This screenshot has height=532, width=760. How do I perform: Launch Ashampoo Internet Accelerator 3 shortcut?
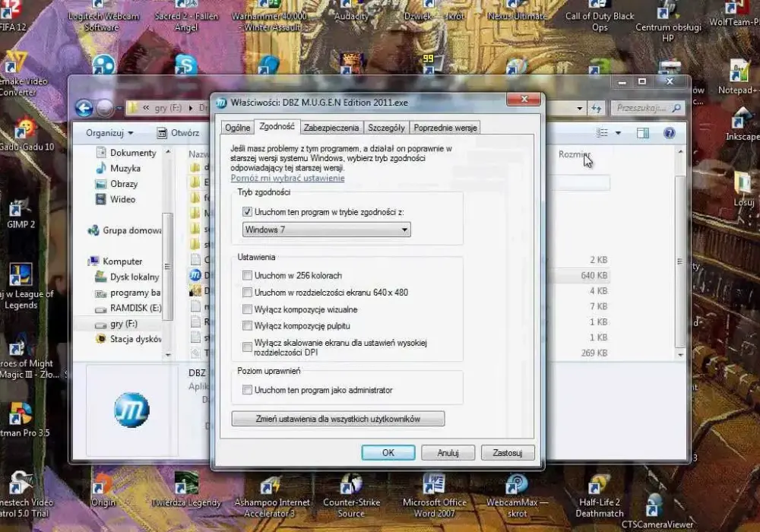pos(271,496)
